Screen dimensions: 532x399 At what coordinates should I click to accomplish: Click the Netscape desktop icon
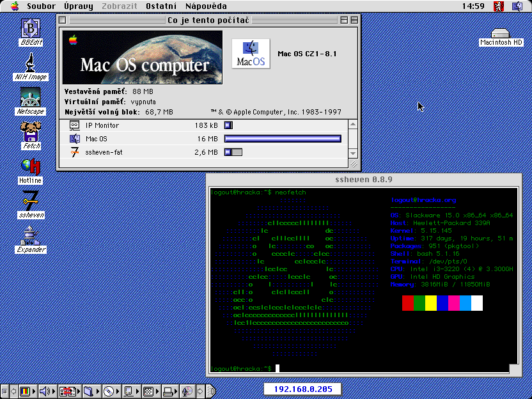tap(30, 97)
